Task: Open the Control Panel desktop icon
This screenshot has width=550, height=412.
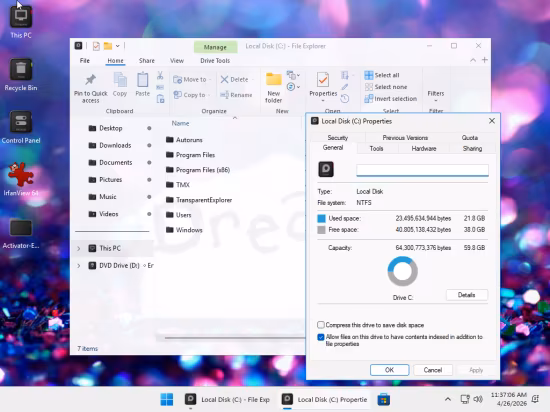Action: 21,128
